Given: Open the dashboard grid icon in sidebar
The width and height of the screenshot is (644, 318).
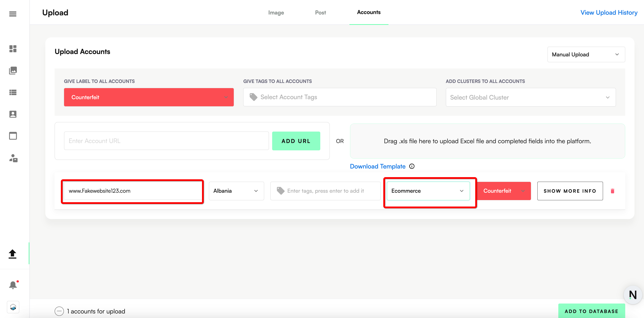Looking at the screenshot, I should [13, 49].
